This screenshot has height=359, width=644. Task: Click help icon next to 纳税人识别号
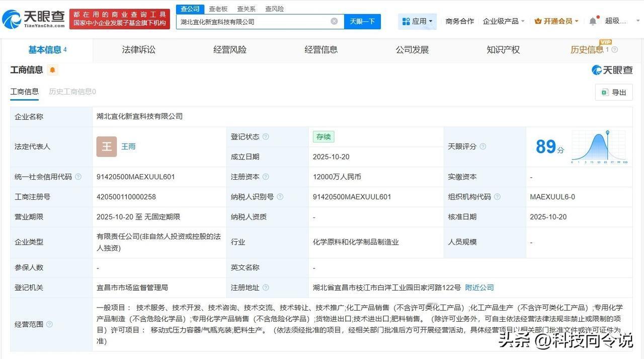pos(280,197)
